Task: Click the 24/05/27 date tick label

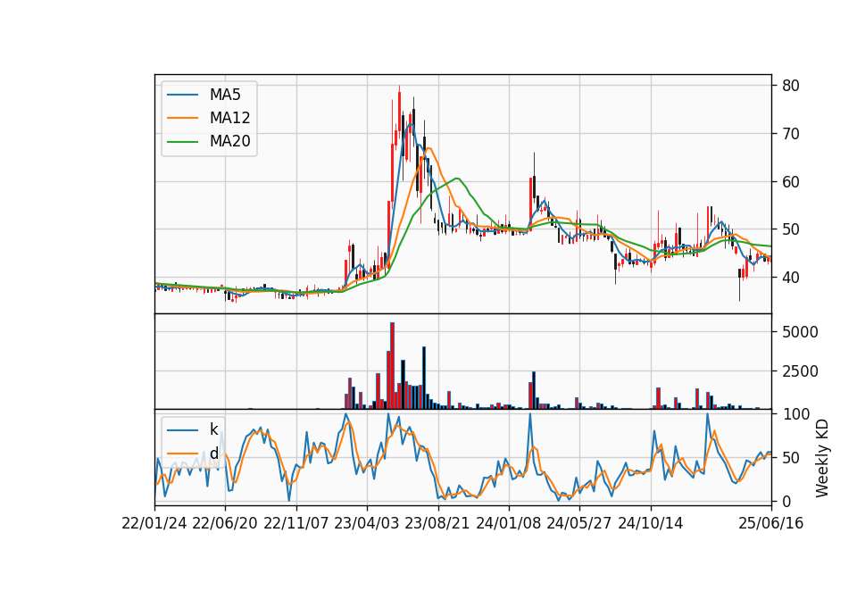Action: [x=578, y=523]
